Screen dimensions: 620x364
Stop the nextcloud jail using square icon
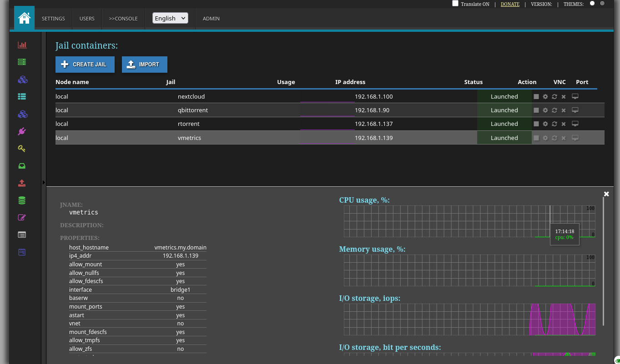pyautogui.click(x=536, y=96)
